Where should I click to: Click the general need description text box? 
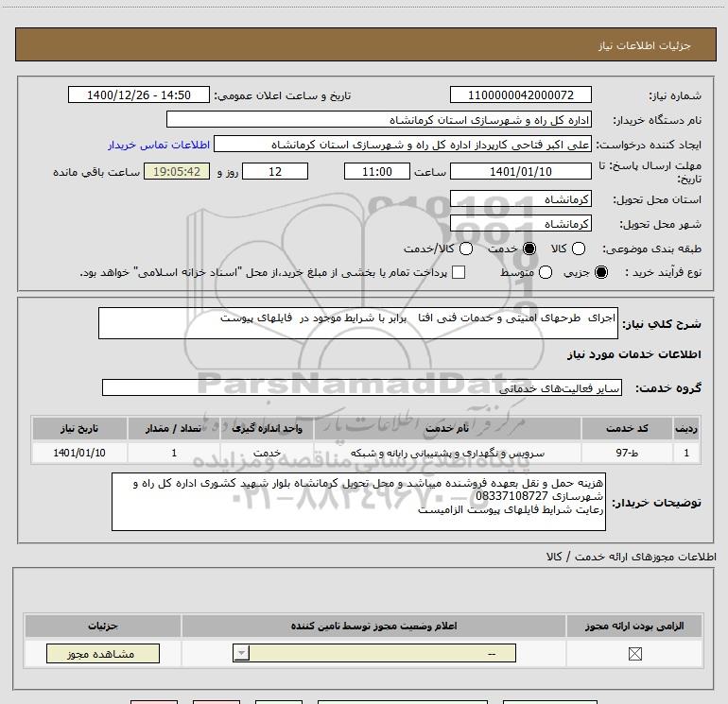[x=358, y=323]
